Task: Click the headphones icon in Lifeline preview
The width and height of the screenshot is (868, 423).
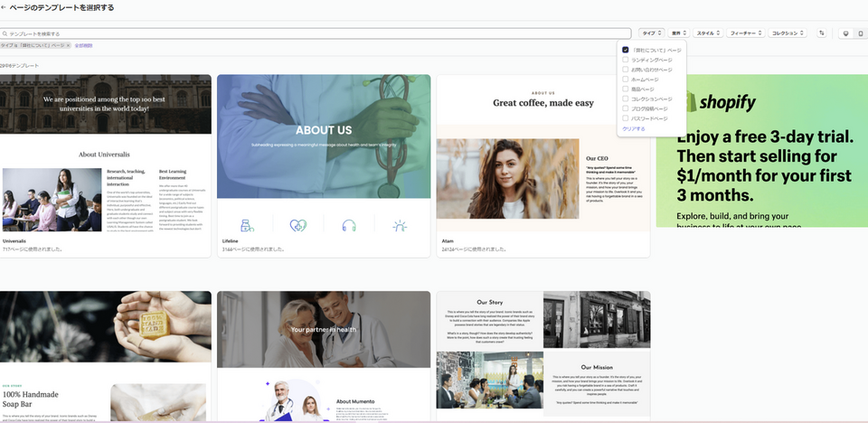Action: tap(349, 225)
